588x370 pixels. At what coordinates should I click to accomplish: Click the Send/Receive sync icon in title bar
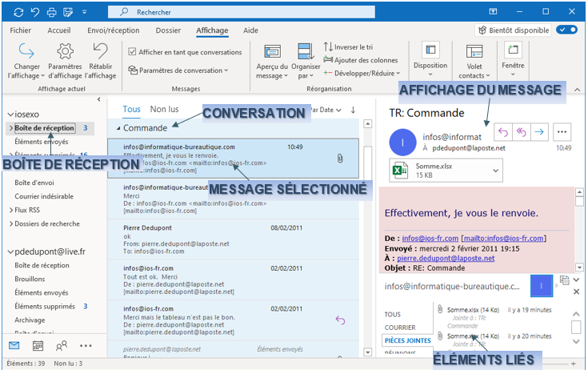click(x=18, y=12)
